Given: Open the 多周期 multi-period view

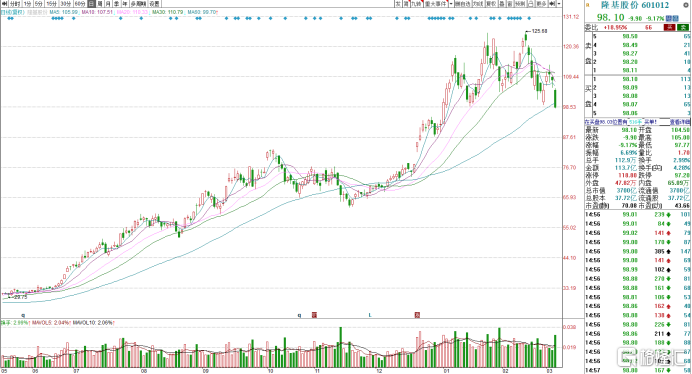Looking at the screenshot, I should coord(138,4).
